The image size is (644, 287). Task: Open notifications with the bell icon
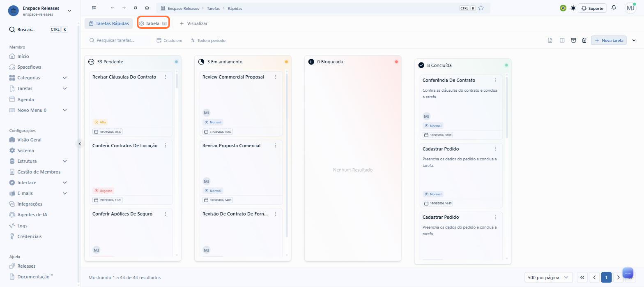(614, 8)
